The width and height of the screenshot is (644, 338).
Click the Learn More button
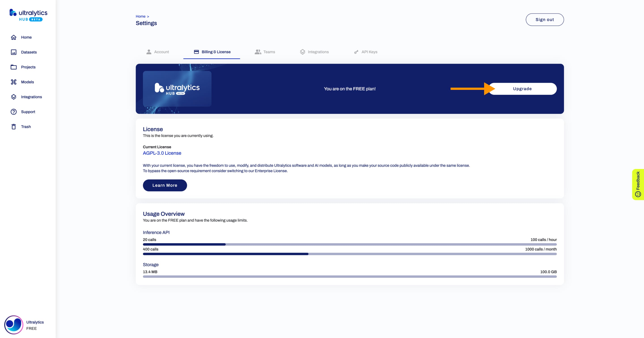click(x=165, y=186)
